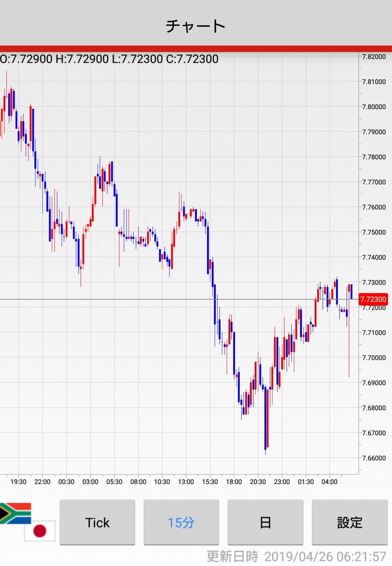Switch to the 日 daily chart
The height and width of the screenshot is (566, 392).
click(x=265, y=522)
